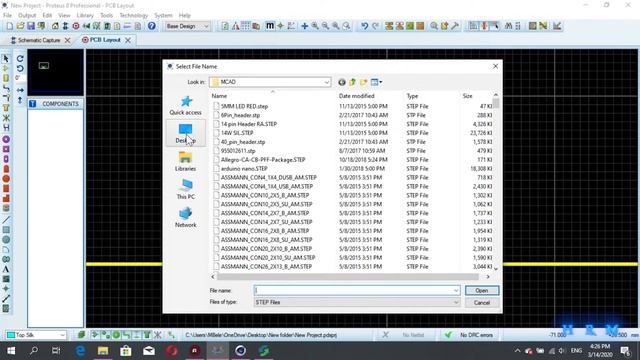Image resolution: width=640 pixels, height=360 pixels.
Task: Click the binoculars search icon
Action: [508, 26]
